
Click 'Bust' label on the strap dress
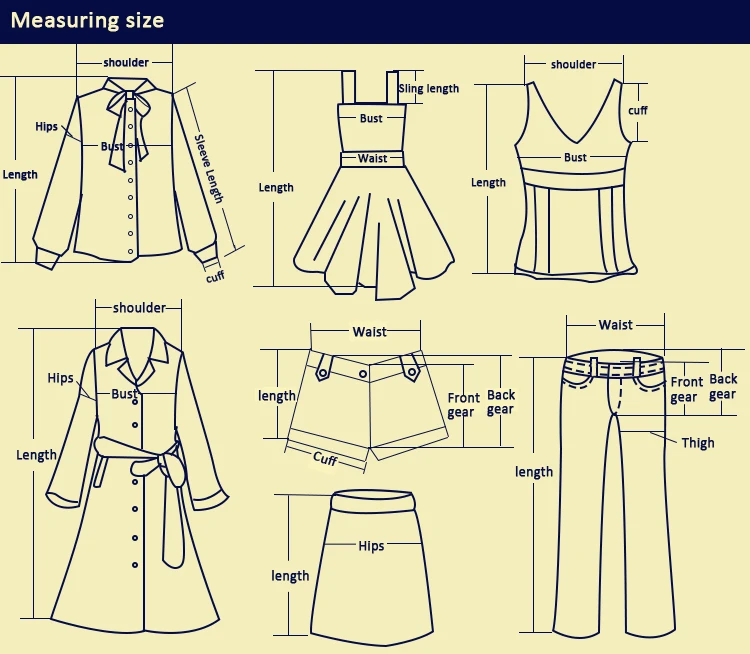click(371, 118)
